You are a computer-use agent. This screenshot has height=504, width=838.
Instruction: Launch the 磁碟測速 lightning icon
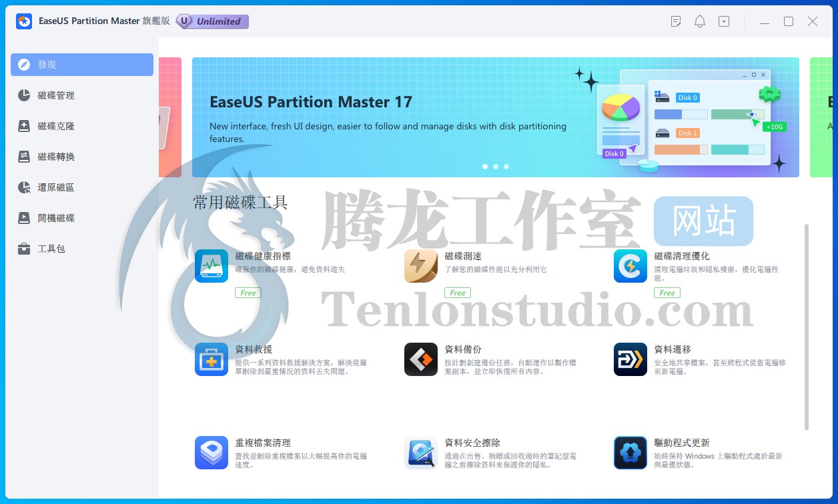click(x=421, y=266)
